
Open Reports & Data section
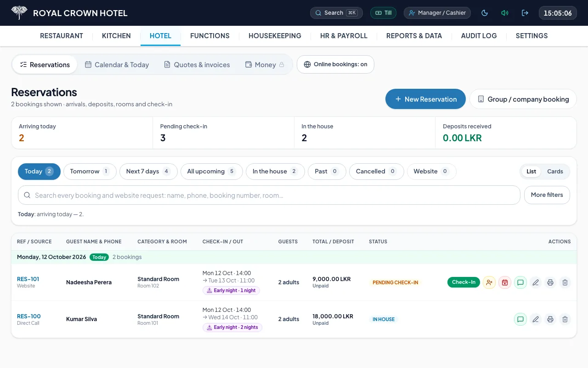click(x=414, y=36)
